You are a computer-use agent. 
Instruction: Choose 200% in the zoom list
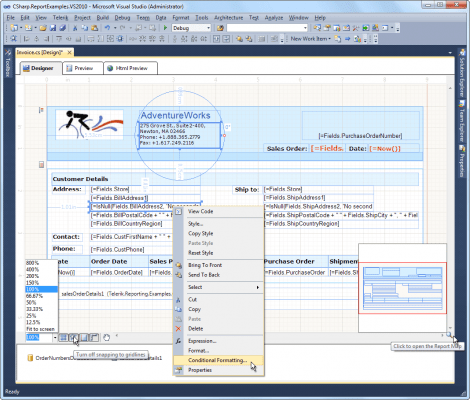pos(32,276)
